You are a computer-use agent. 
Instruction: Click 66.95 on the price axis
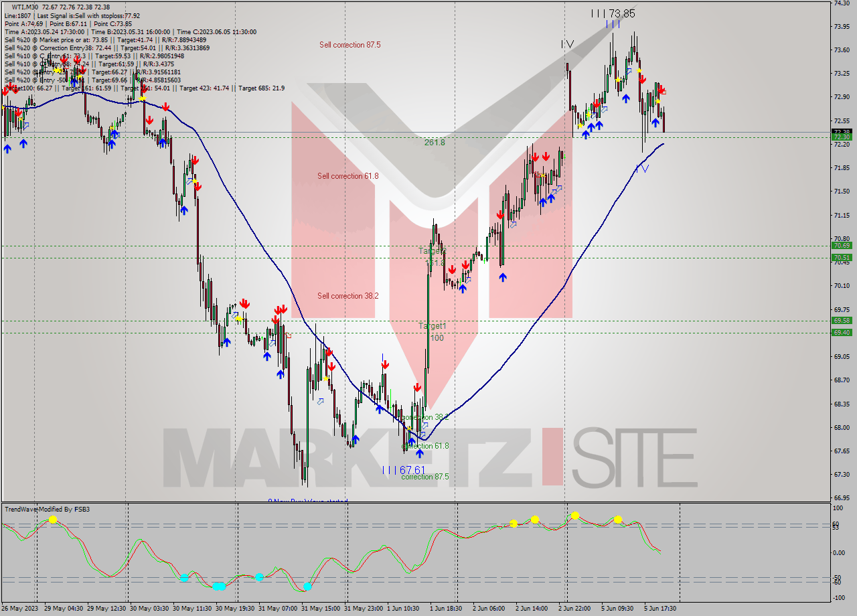tap(842, 498)
